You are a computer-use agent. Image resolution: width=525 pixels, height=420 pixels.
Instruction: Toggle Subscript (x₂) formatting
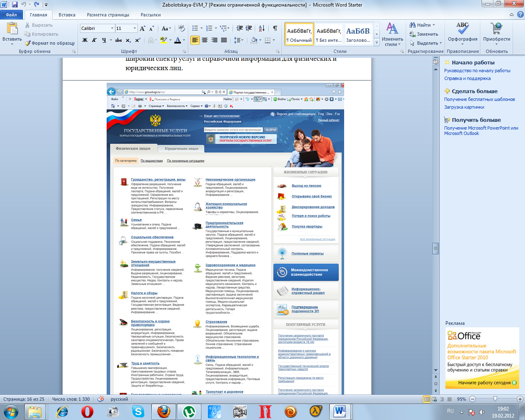(x=128, y=40)
